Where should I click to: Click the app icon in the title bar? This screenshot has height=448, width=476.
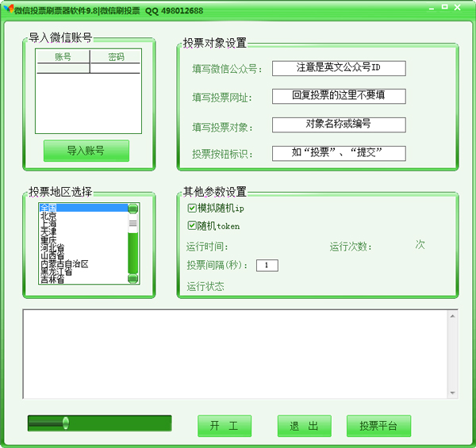[8, 10]
